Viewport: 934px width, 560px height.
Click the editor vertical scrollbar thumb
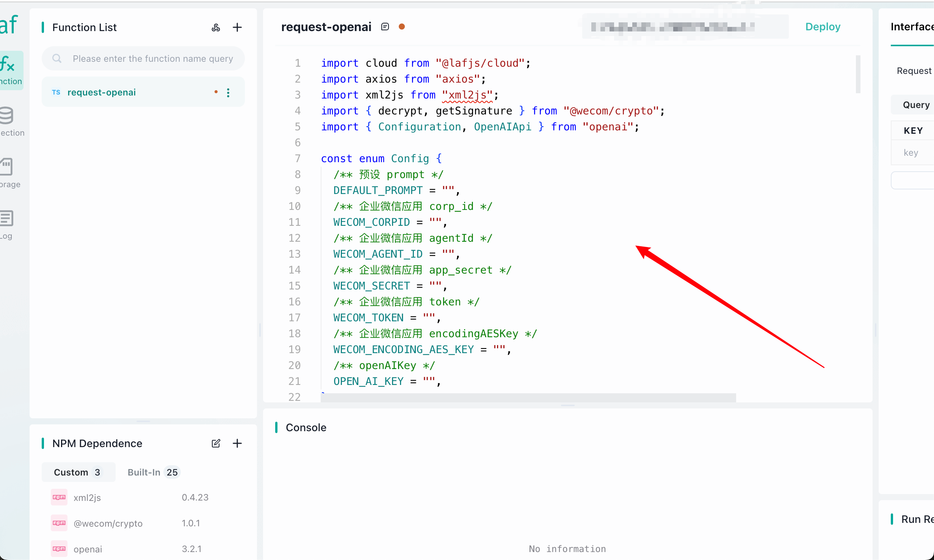(858, 74)
